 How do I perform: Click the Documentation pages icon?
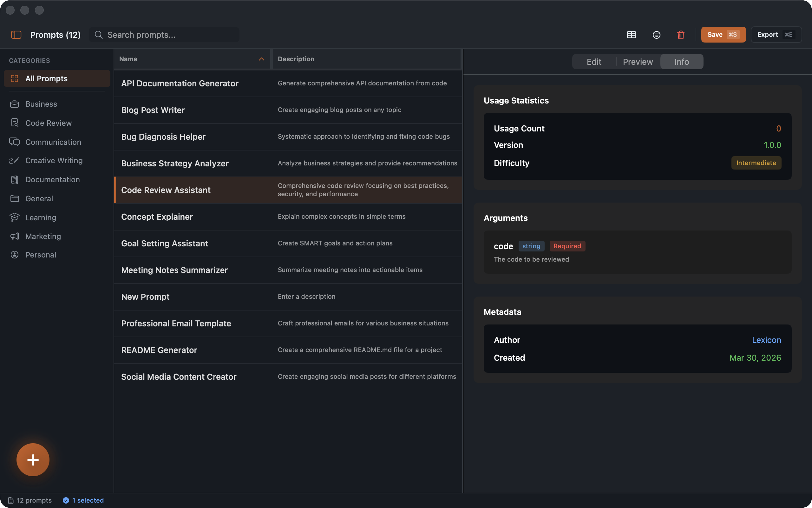coord(14,179)
